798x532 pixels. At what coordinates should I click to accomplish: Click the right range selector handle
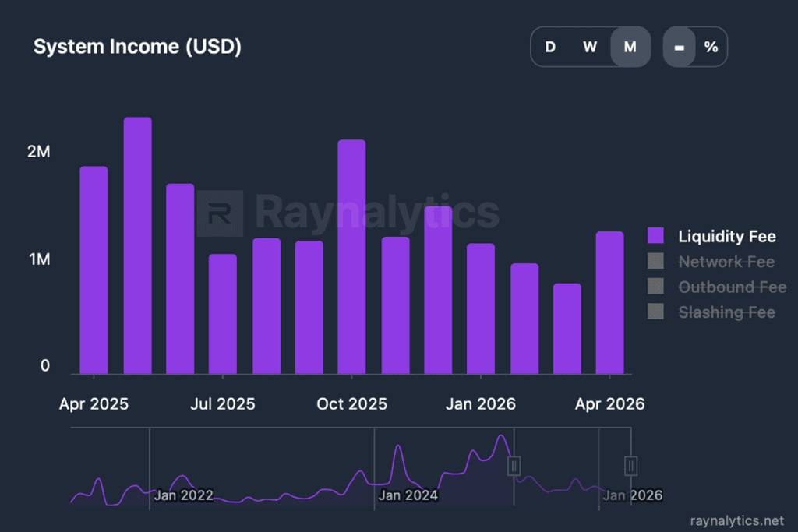pos(631,466)
